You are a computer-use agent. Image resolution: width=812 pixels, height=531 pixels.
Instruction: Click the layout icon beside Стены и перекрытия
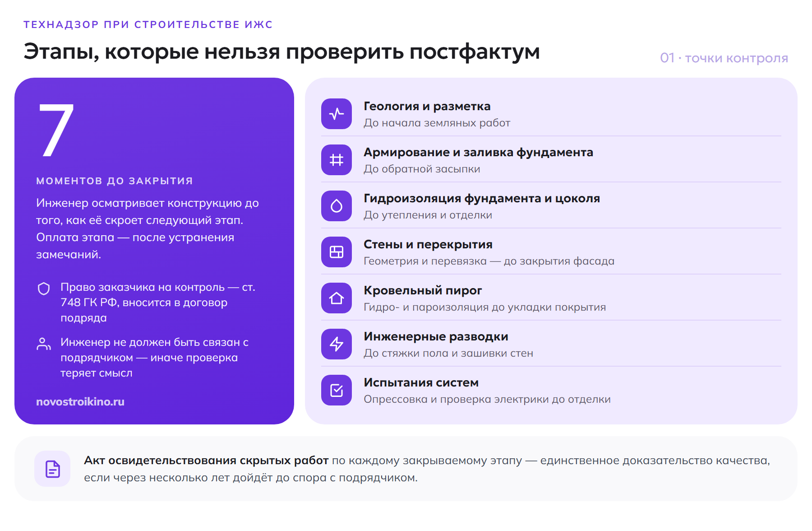click(337, 252)
